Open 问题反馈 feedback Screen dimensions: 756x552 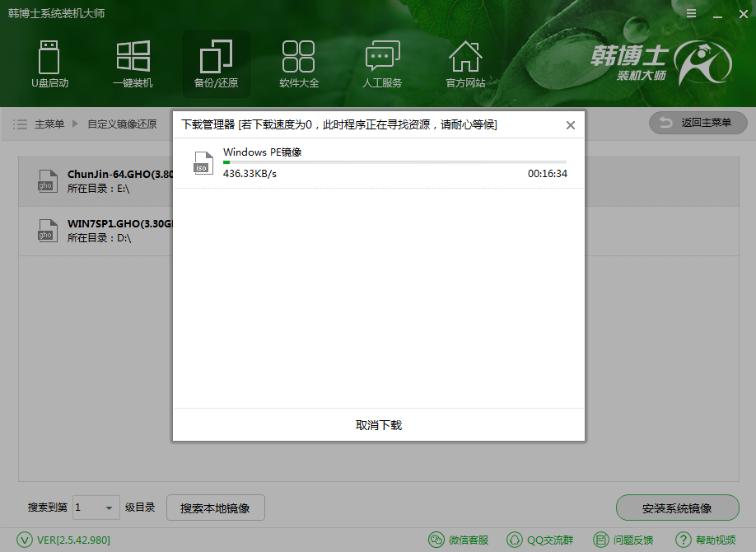pos(623,540)
